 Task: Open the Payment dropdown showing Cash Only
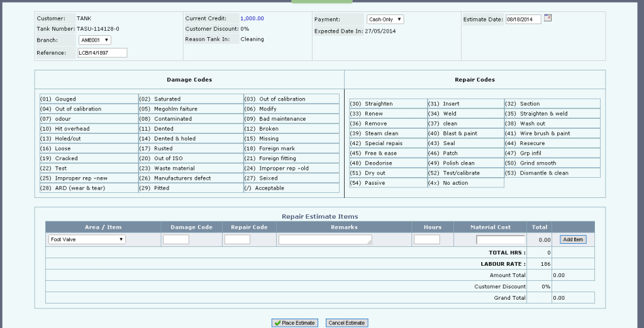pyautogui.click(x=386, y=19)
